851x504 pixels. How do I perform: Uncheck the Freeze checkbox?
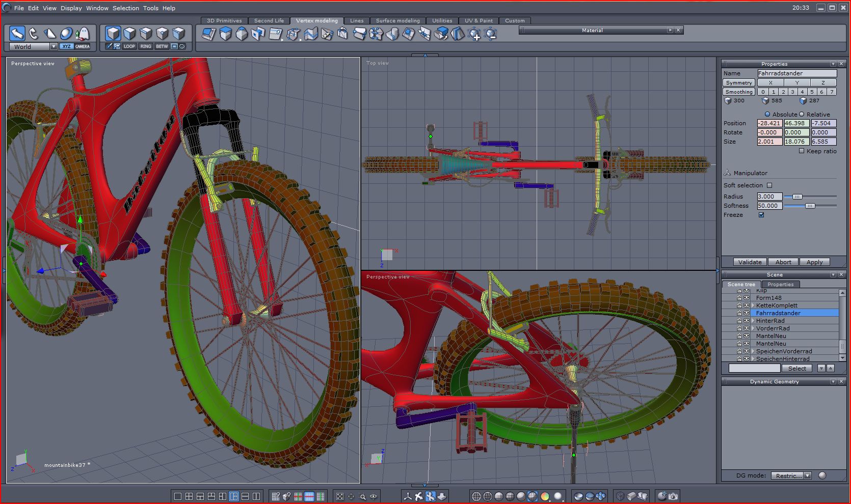761,215
